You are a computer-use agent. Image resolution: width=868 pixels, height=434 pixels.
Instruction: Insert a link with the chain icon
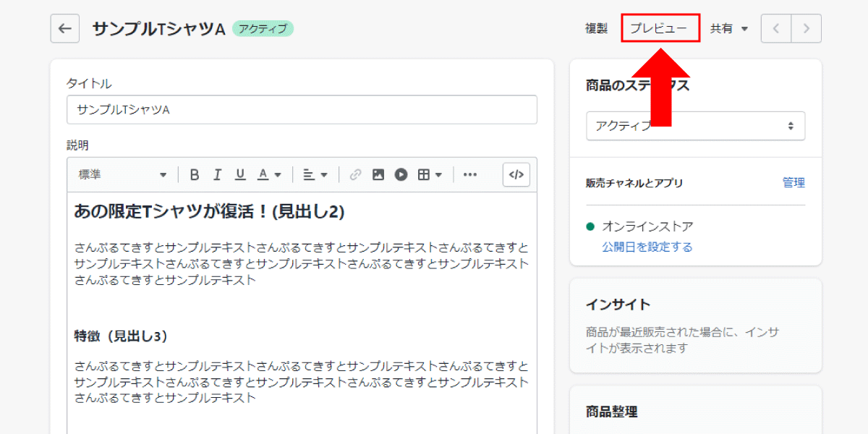click(x=355, y=174)
